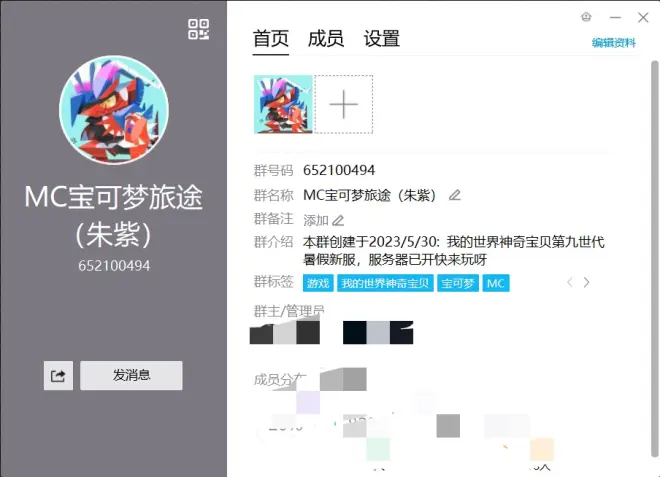
Task: Select the 我的世界神奇宝贝 tag
Action: point(385,284)
